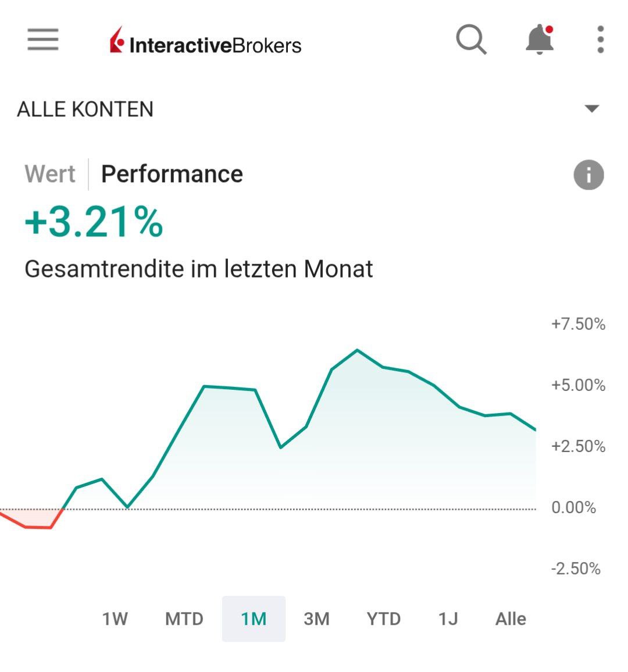
Task: Tap the chart's highest peak point
Action: click(357, 350)
